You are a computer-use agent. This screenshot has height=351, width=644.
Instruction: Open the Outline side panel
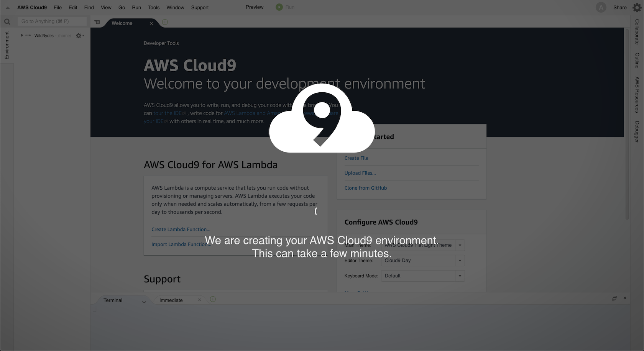point(637,61)
